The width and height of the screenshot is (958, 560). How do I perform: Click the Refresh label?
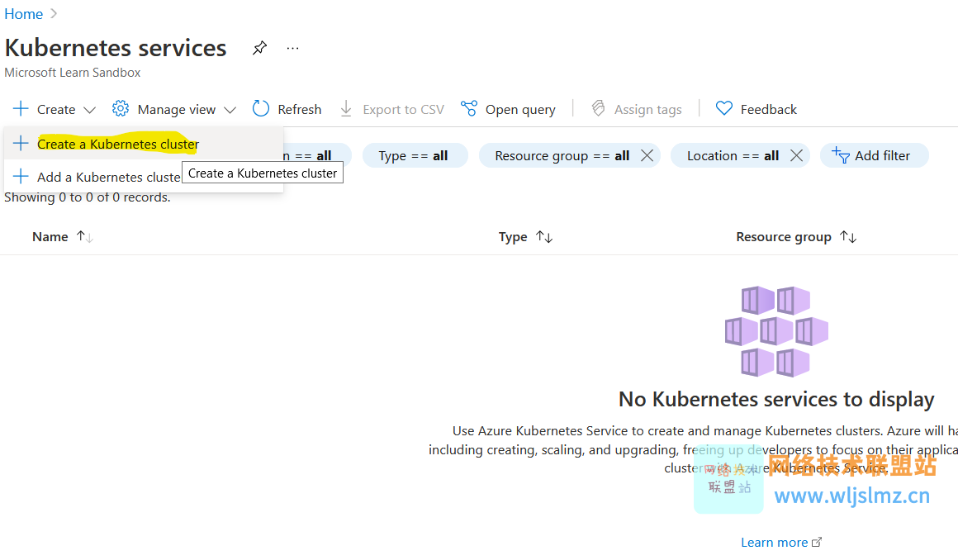pyautogui.click(x=299, y=109)
